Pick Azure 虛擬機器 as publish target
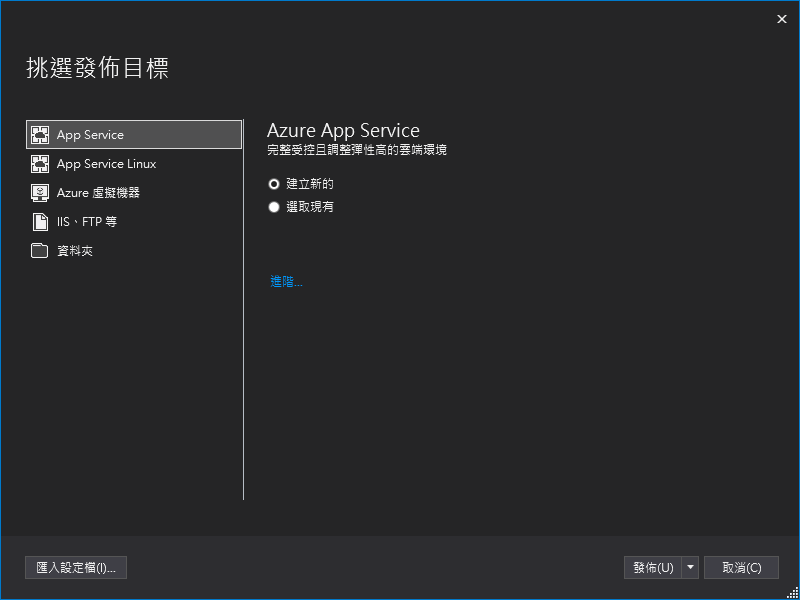The width and height of the screenshot is (800, 600). click(x=134, y=193)
